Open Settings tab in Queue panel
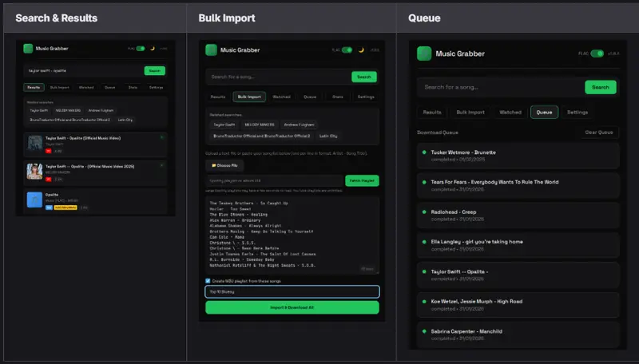This screenshot has width=639, height=364. tap(577, 113)
